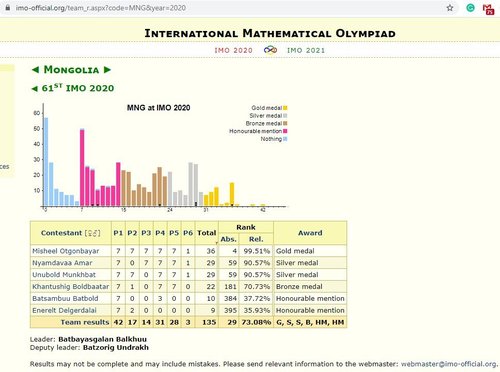Bookmark this page with the star icon

coord(450,8)
